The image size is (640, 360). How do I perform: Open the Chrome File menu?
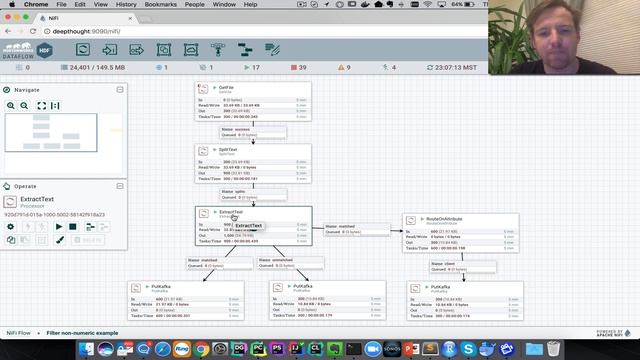coord(61,4)
